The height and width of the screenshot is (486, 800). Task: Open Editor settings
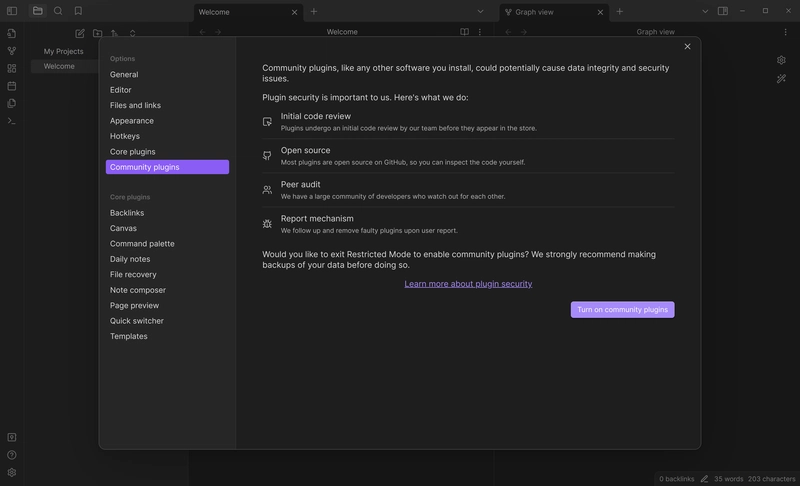tap(167, 90)
